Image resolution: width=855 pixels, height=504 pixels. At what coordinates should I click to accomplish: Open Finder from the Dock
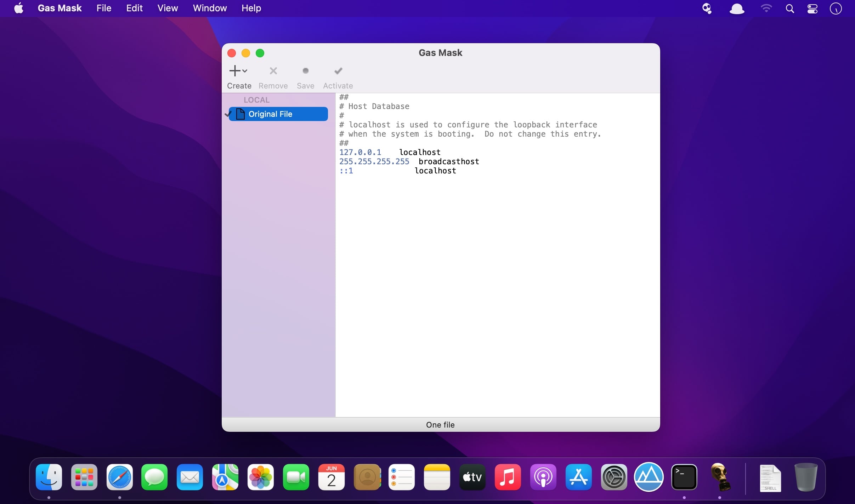point(49,477)
